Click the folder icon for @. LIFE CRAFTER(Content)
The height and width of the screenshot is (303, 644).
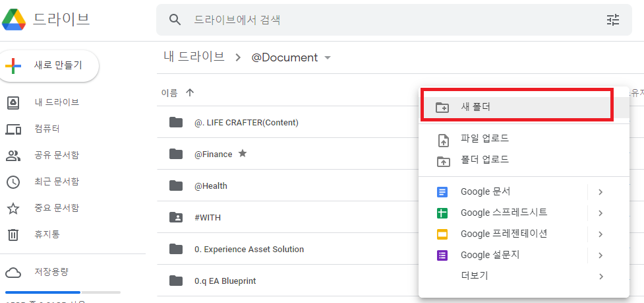click(x=176, y=122)
